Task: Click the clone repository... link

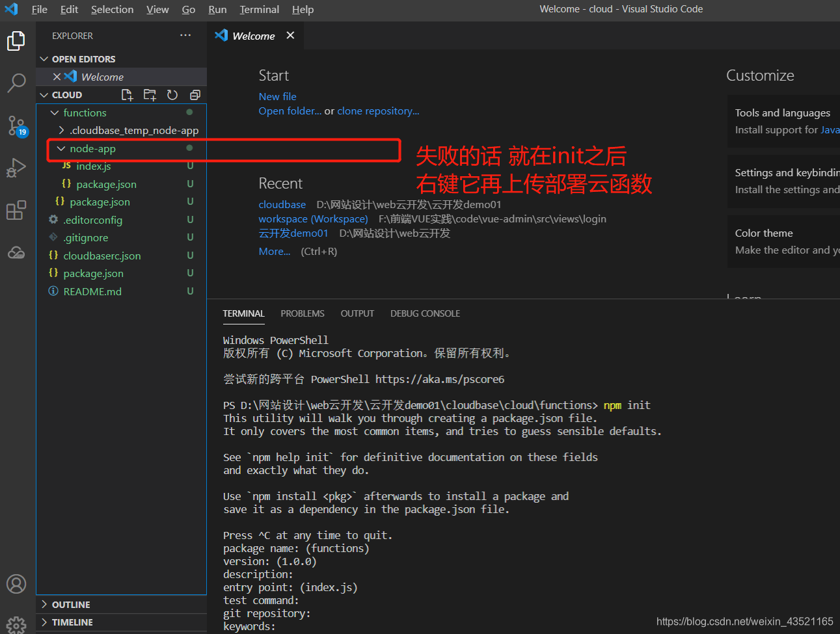Action: point(378,111)
